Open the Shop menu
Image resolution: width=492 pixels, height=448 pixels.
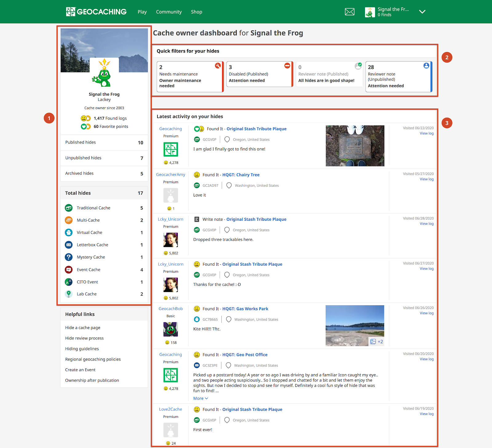tap(196, 12)
